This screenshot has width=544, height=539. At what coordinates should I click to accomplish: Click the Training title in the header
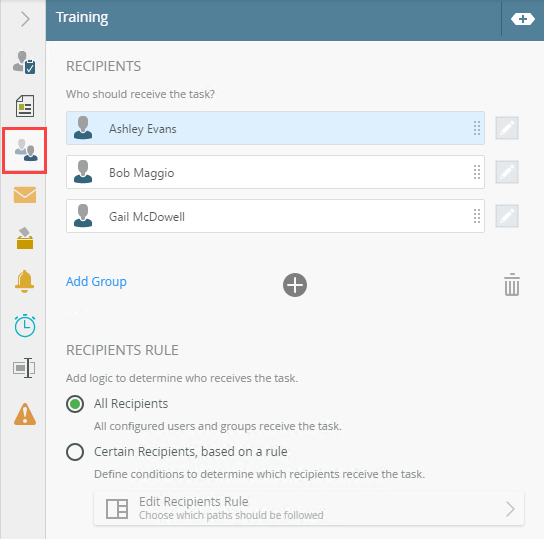82,17
